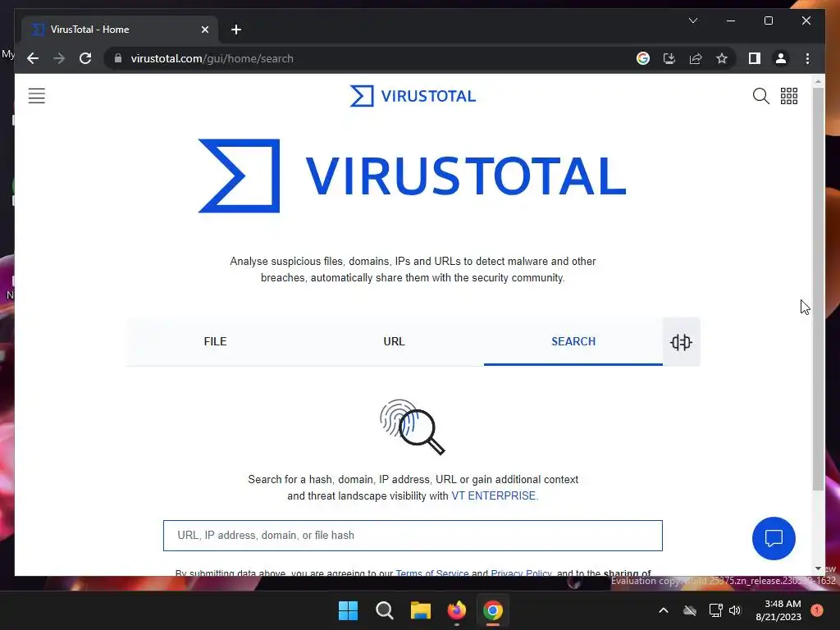Click the volume icon in the system tray
The width and height of the screenshot is (840, 630).
[735, 610]
